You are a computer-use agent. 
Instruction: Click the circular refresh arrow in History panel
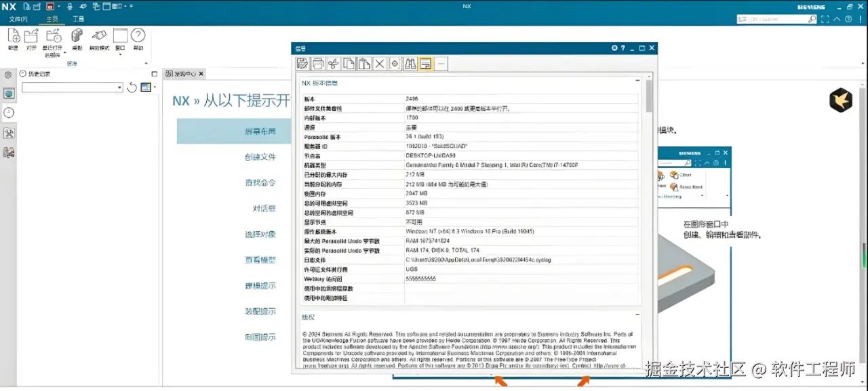point(132,87)
